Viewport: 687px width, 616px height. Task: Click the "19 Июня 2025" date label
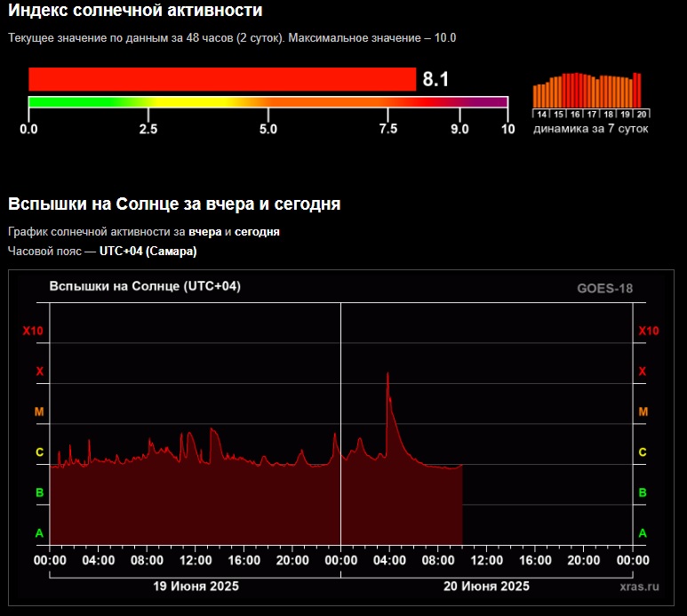tap(196, 586)
